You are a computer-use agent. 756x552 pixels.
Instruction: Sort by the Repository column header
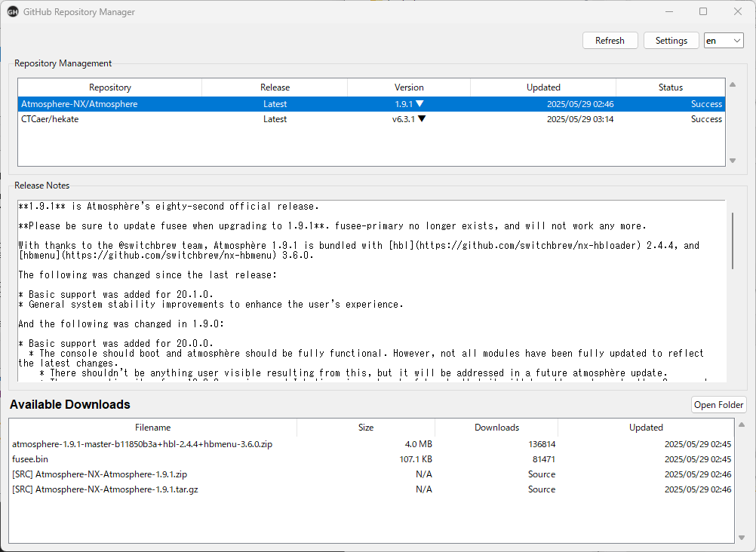point(110,87)
